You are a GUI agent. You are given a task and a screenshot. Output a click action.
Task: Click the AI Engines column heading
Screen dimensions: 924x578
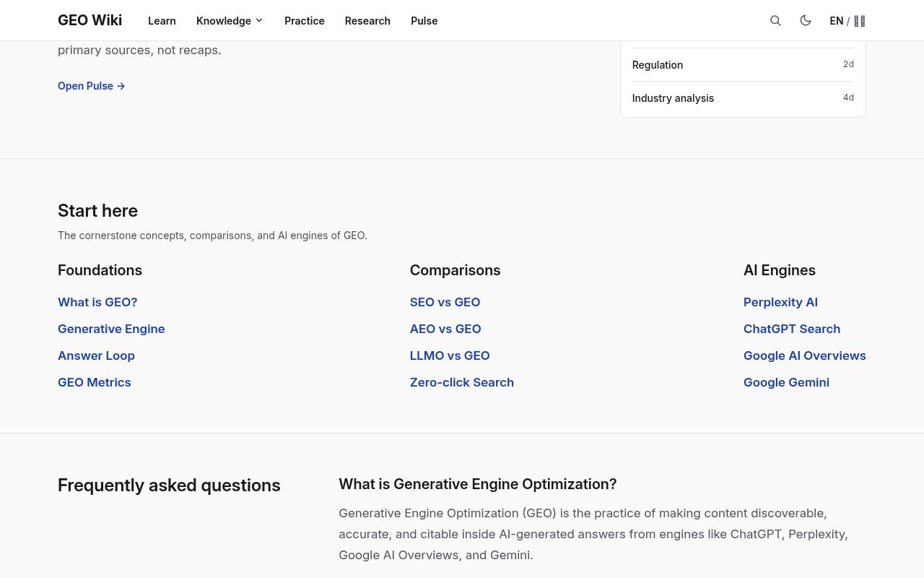pos(780,270)
